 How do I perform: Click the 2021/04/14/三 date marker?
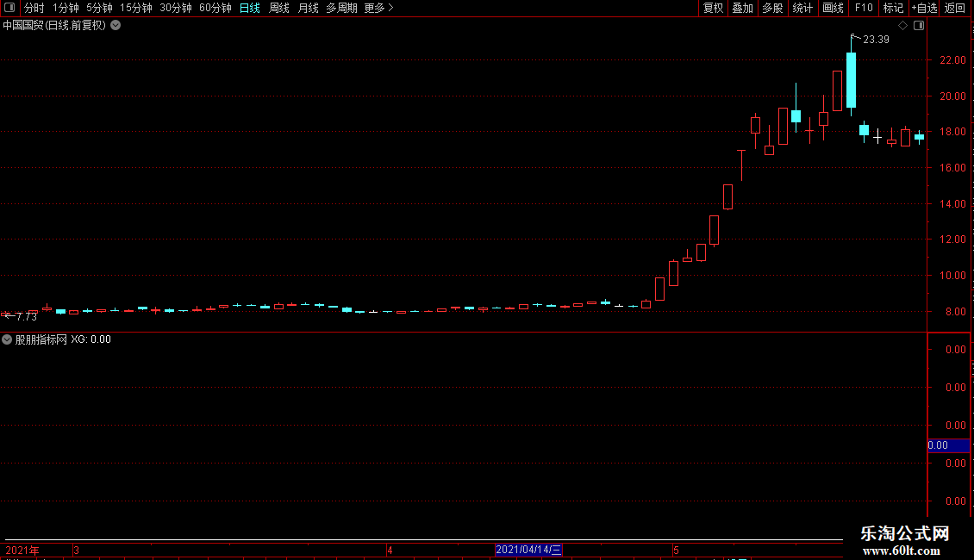click(528, 550)
